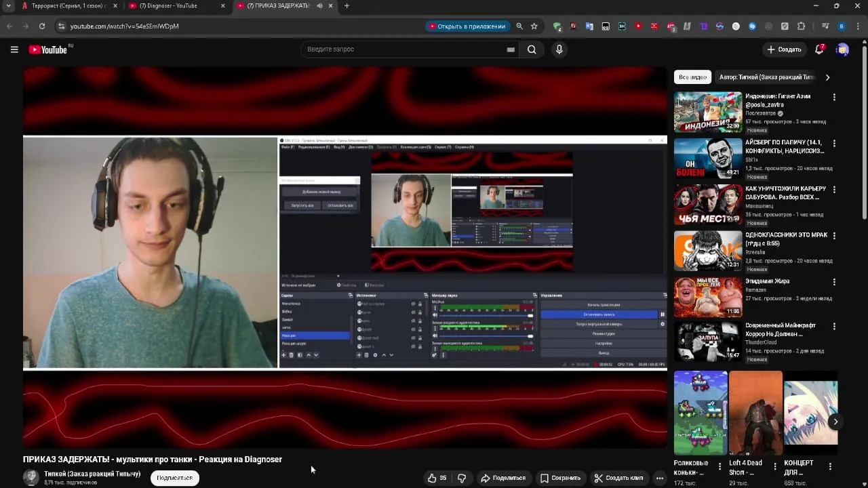Open options for the Индонезия video
868x488 pixels.
834,97
